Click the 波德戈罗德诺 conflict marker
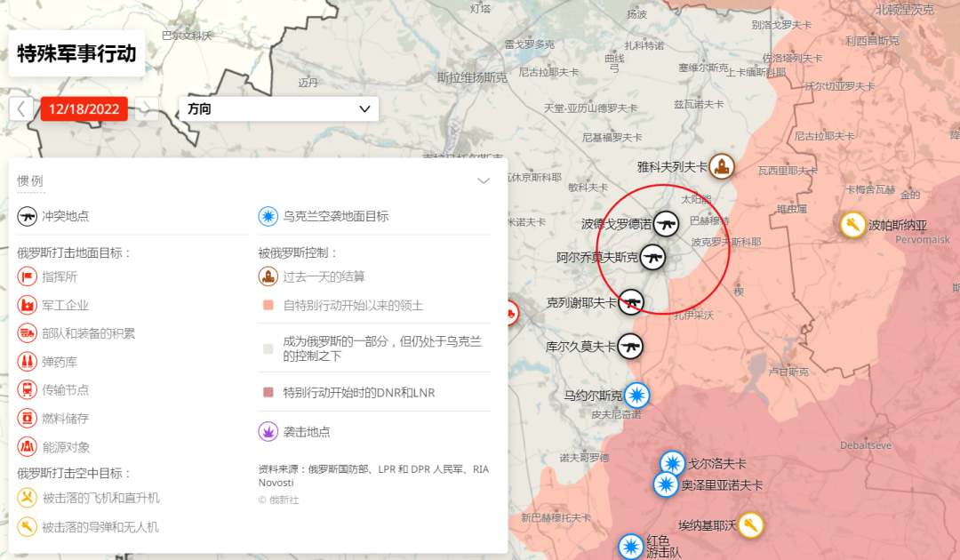The height and width of the screenshot is (560, 960). [x=666, y=224]
